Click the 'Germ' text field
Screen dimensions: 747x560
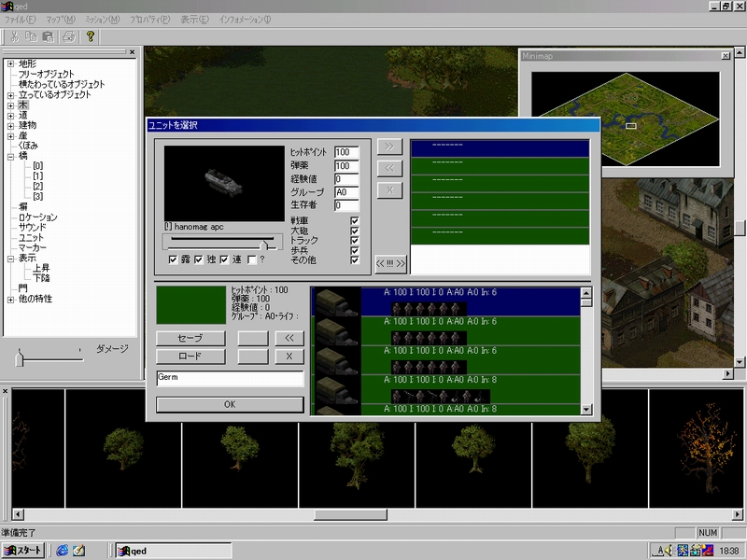tap(230, 378)
